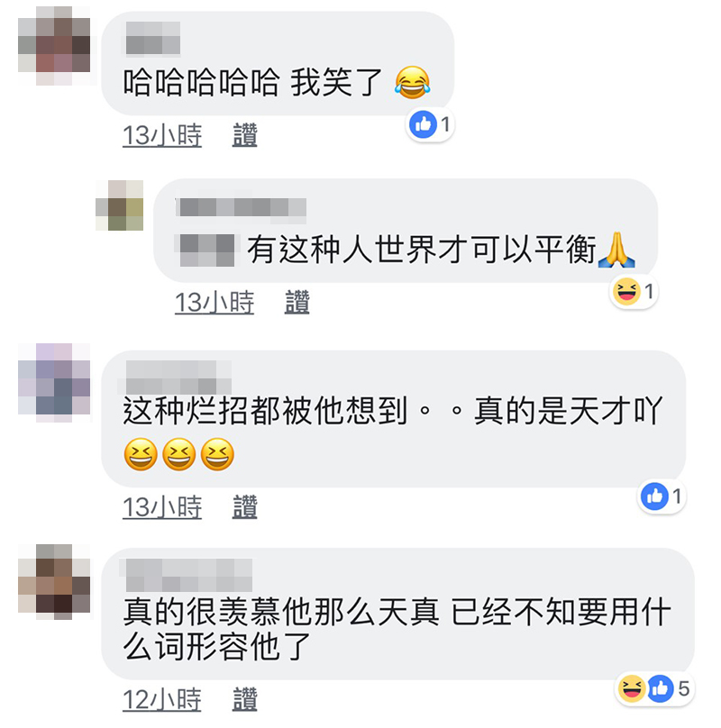721x728 pixels.
Task: Open the top commenter's blurred profile picture
Action: pos(54,45)
